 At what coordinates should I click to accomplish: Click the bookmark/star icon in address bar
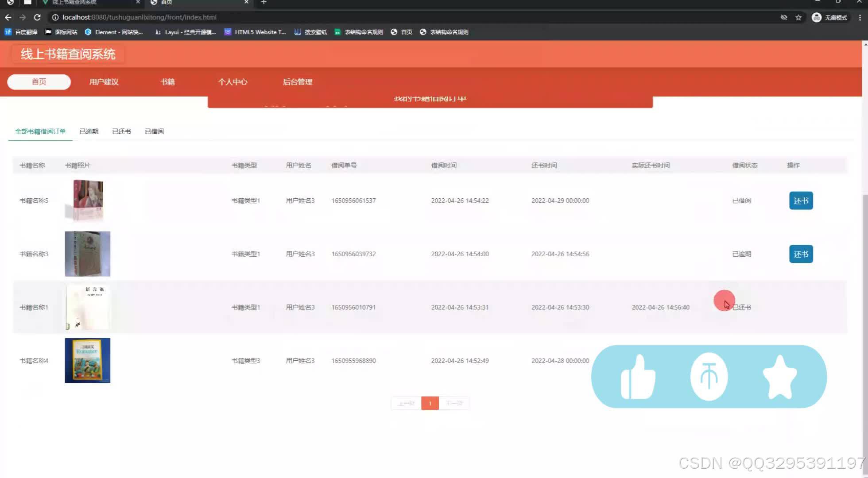pyautogui.click(x=798, y=17)
